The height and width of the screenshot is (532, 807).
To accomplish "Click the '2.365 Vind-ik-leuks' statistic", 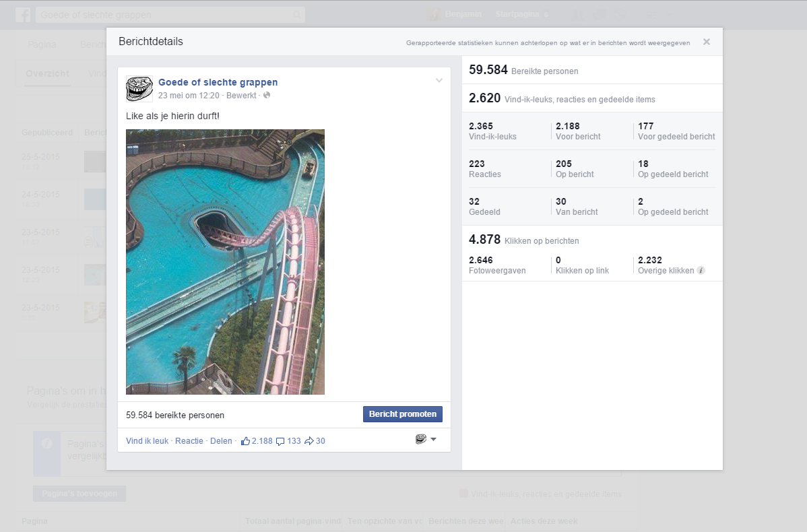I will point(492,131).
